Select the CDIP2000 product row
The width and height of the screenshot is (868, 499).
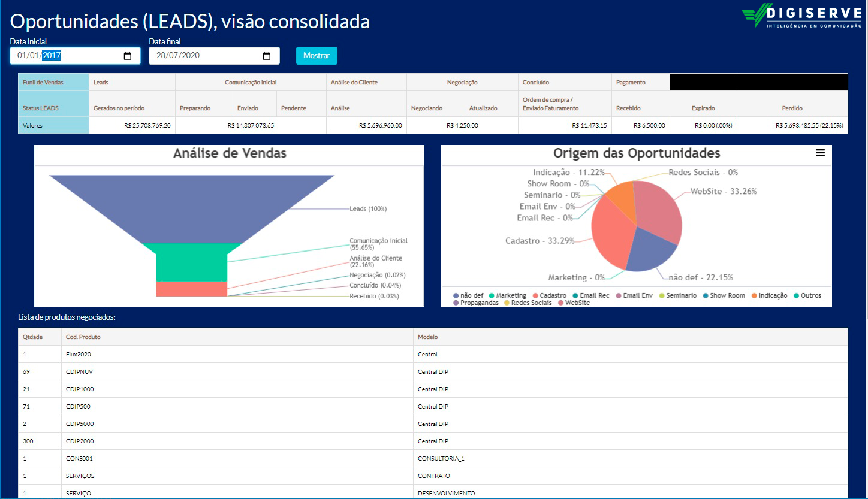coord(80,441)
